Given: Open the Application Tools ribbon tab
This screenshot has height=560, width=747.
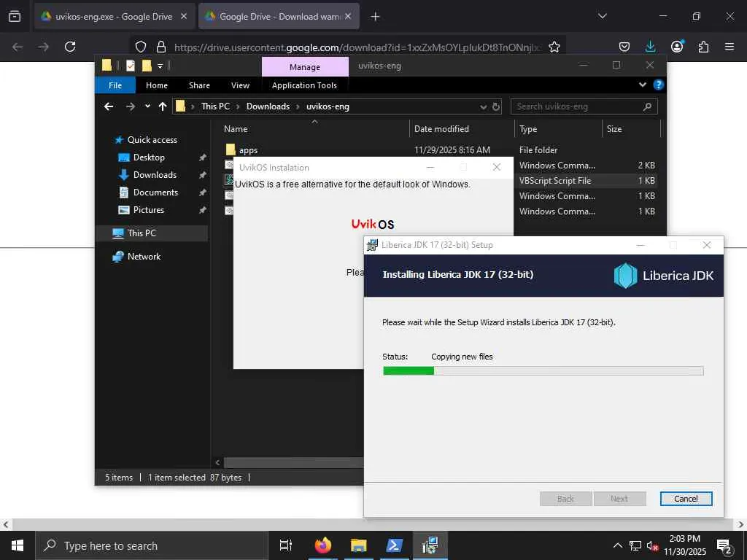Looking at the screenshot, I should pos(304,85).
